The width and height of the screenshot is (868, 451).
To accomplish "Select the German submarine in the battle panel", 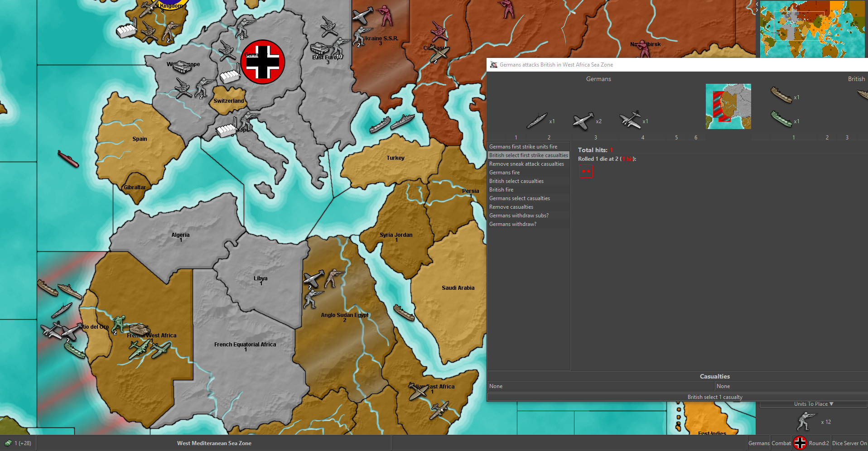I will coord(537,121).
